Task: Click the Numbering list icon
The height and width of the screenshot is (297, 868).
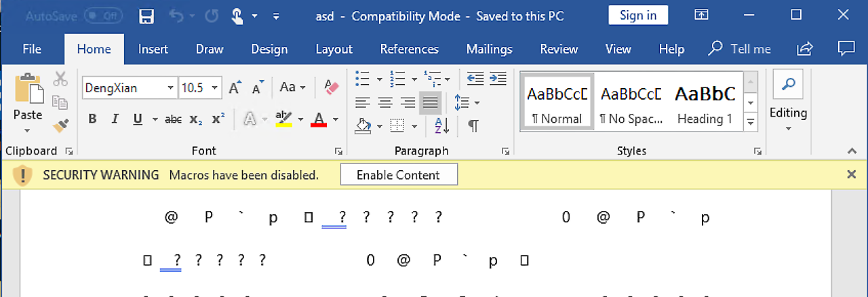Action: click(x=398, y=78)
